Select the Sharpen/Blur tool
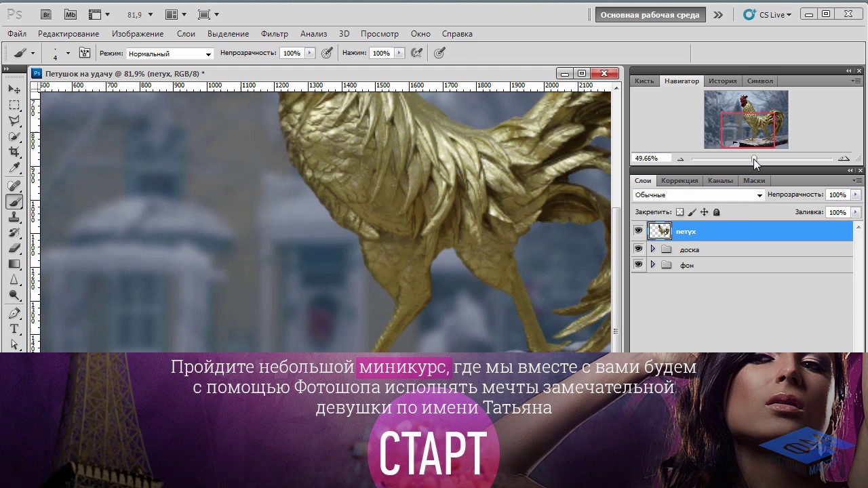 click(x=14, y=279)
